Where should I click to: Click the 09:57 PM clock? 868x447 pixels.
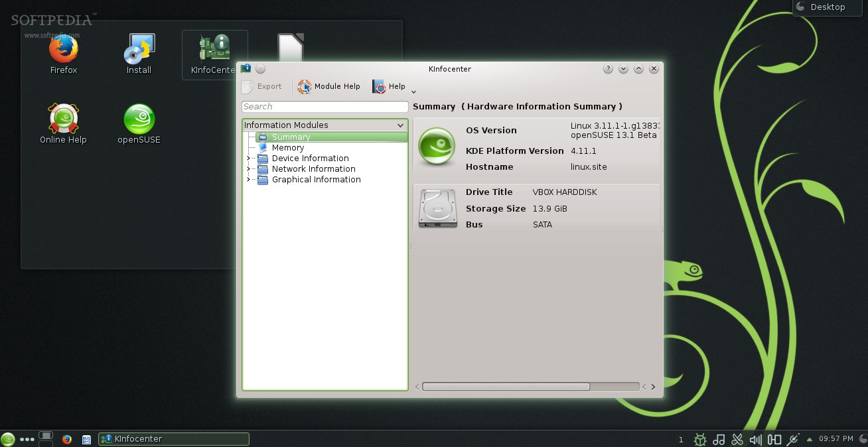pyautogui.click(x=835, y=439)
